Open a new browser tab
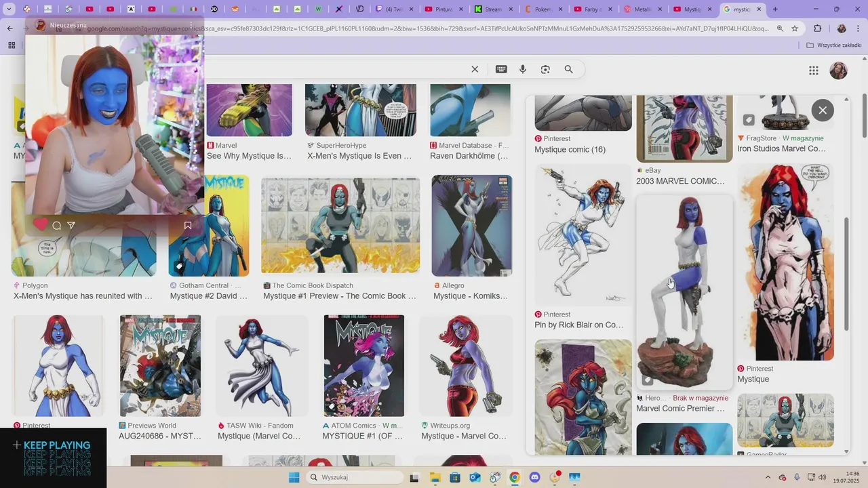The width and height of the screenshot is (868, 488). [x=775, y=9]
